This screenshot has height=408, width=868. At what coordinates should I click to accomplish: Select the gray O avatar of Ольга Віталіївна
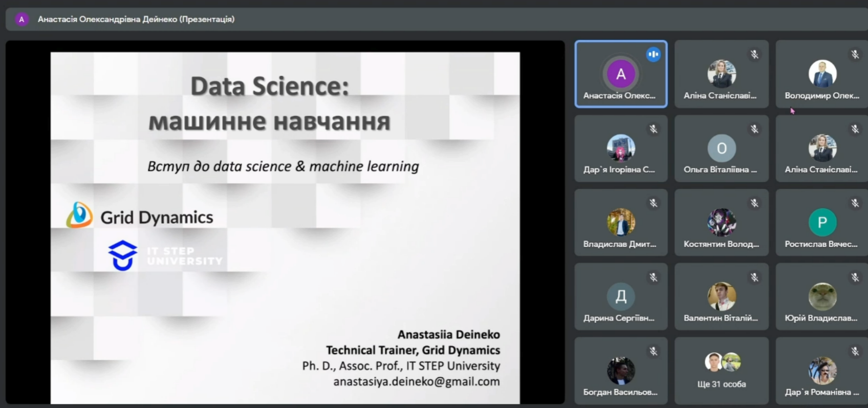click(722, 148)
